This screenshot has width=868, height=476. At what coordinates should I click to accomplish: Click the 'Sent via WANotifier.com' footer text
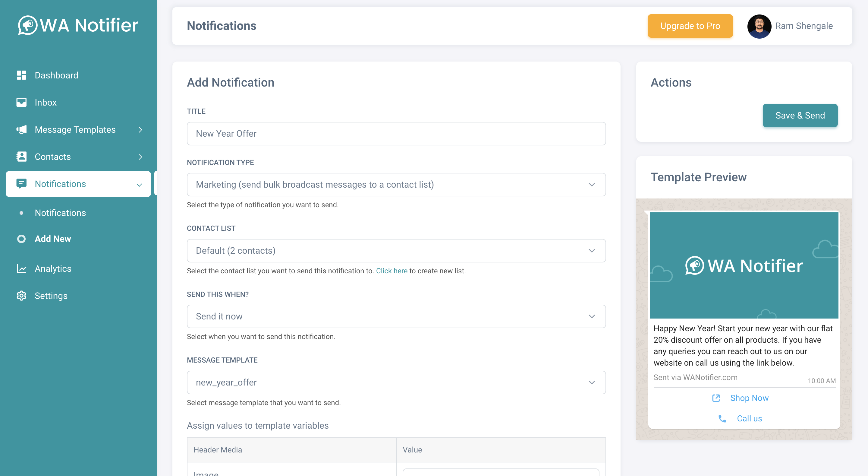(x=696, y=377)
